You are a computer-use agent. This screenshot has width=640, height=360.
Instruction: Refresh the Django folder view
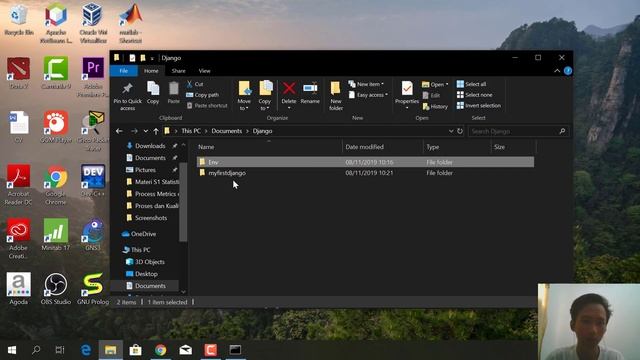(x=460, y=131)
